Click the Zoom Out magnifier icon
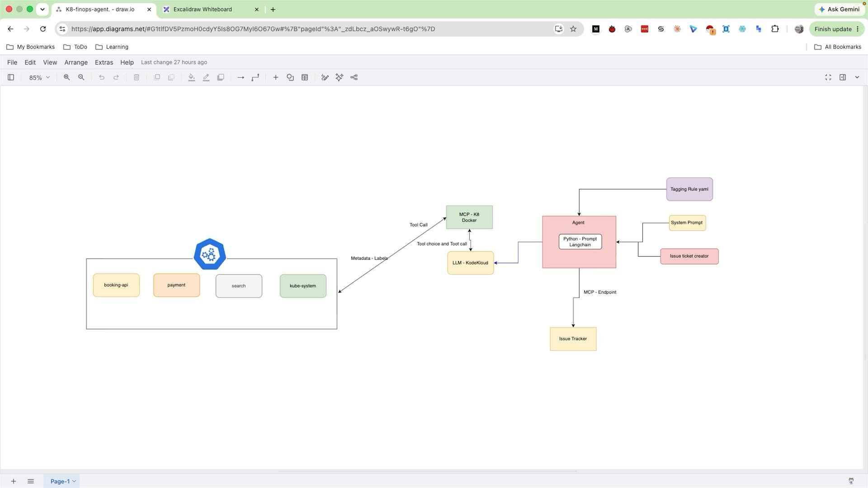The width and height of the screenshot is (868, 488). [x=81, y=77]
